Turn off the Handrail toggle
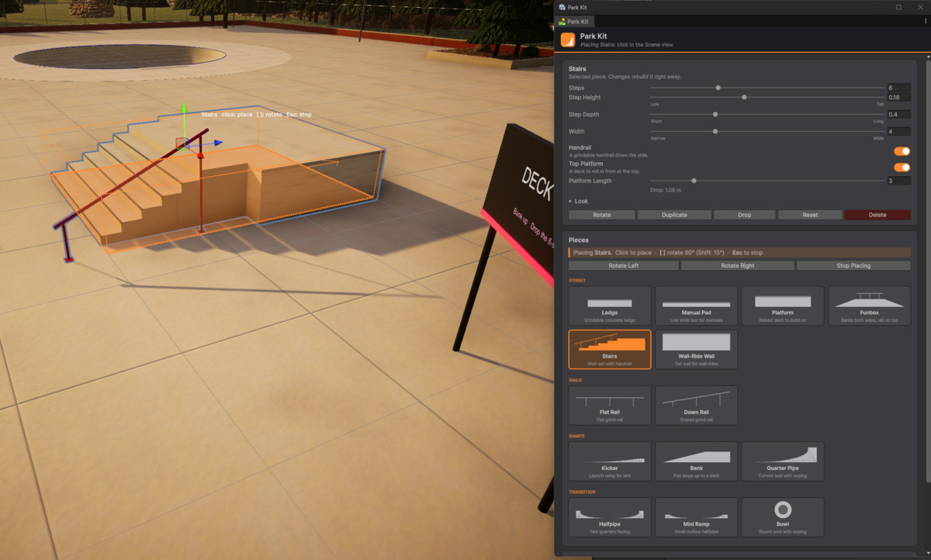This screenshot has height=560, width=931. pyautogui.click(x=902, y=151)
